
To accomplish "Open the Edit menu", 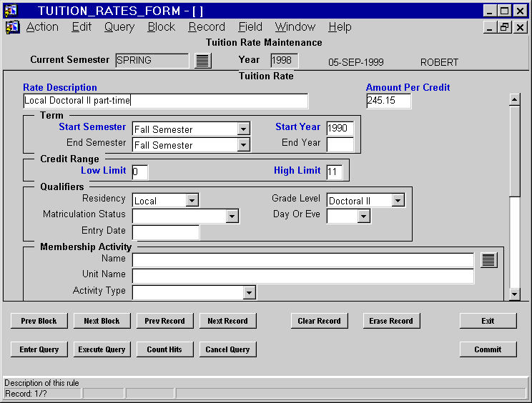I will (x=82, y=26).
